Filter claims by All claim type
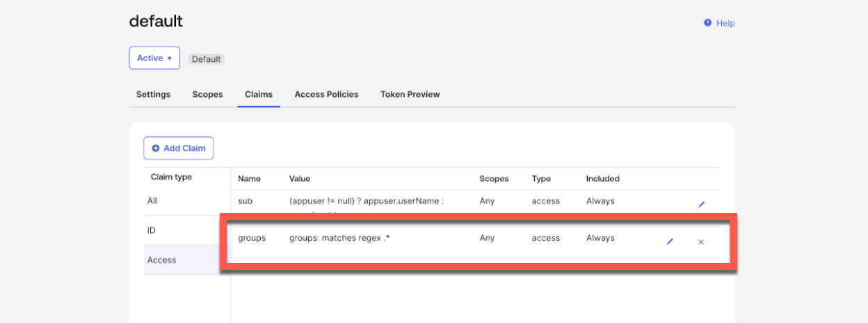This screenshot has width=868, height=323. point(152,200)
